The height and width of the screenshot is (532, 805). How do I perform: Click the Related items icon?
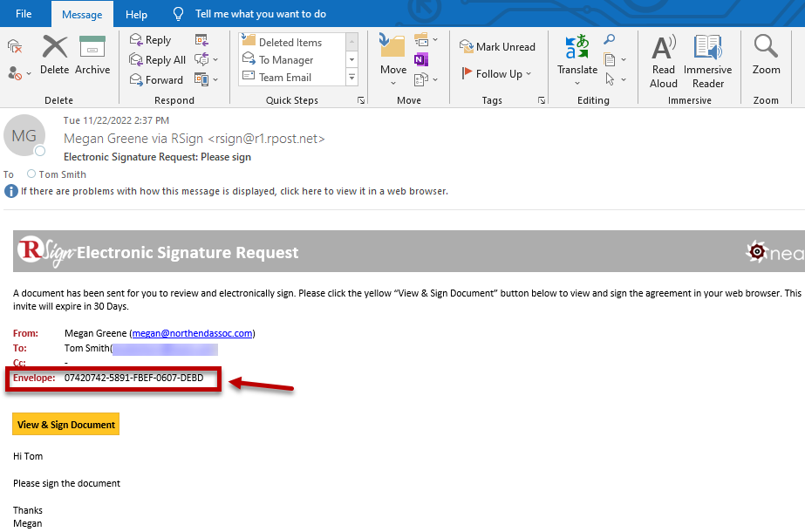610,59
